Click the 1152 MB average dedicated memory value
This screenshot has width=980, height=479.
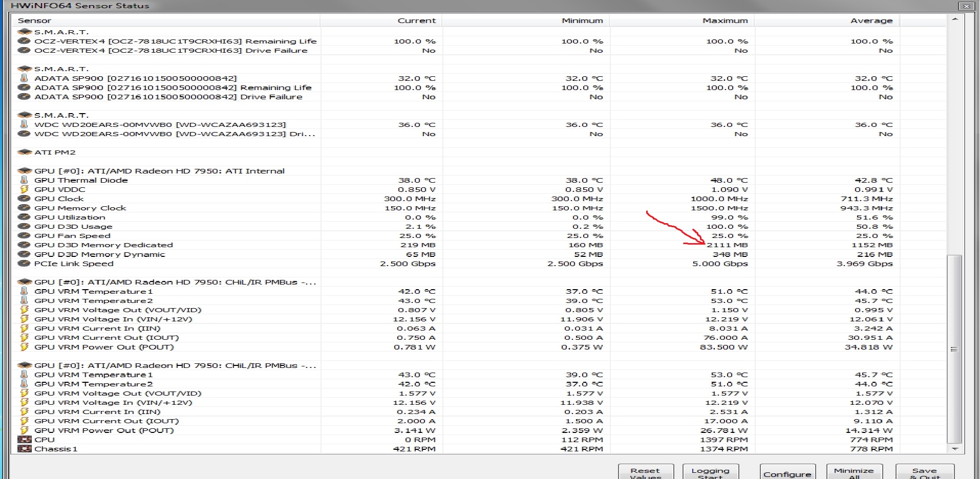tap(872, 245)
